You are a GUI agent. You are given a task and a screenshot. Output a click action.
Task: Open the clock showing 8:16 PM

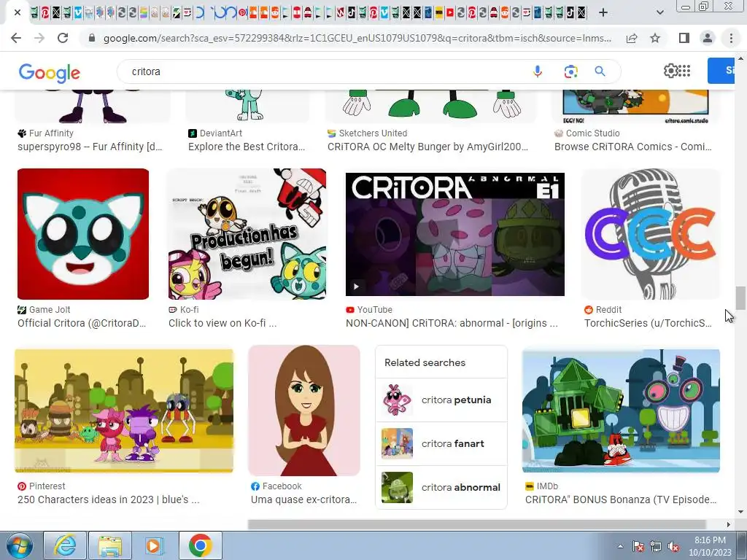(710, 546)
